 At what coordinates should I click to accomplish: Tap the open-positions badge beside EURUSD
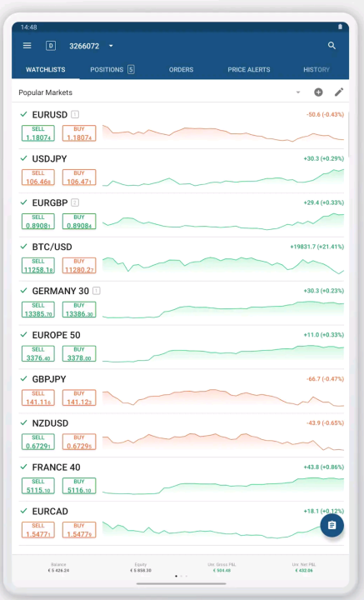[x=75, y=114]
